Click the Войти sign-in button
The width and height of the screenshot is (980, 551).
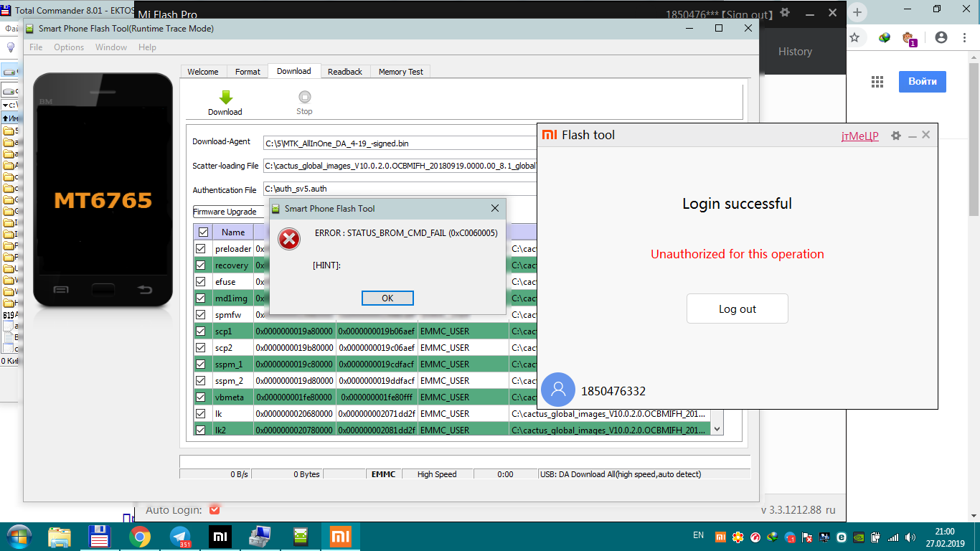(922, 82)
